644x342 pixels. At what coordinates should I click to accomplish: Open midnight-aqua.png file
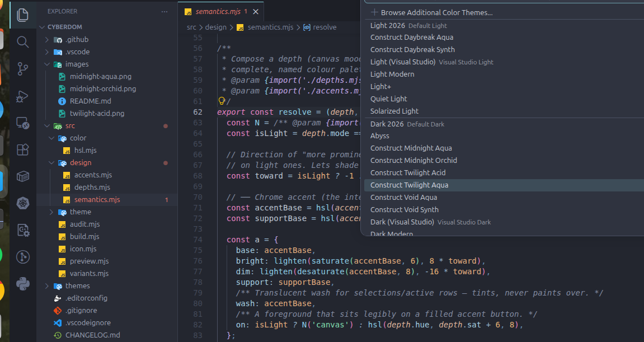[x=107, y=77]
